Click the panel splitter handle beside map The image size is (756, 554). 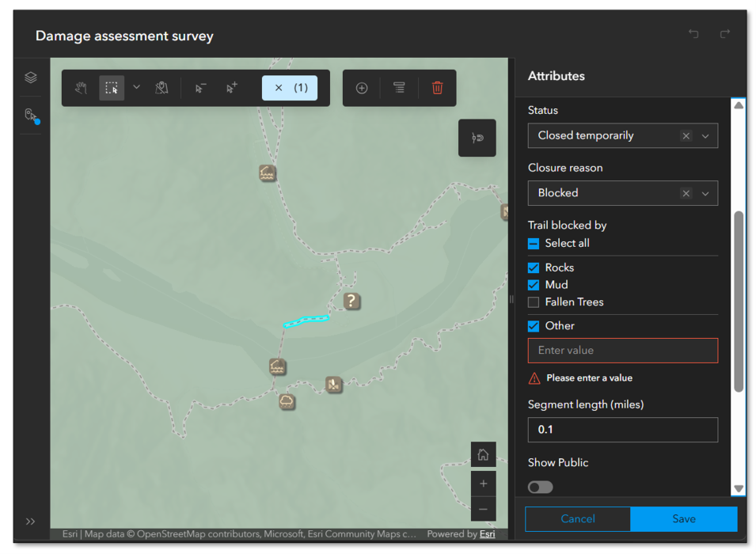511,299
